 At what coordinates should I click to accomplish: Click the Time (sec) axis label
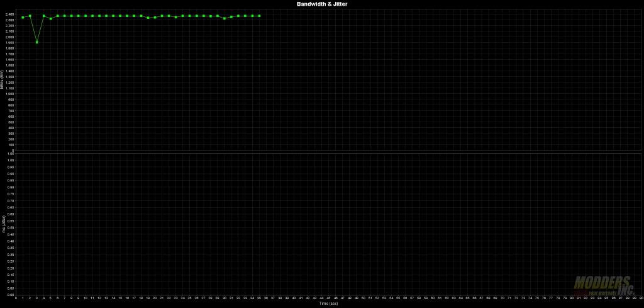(x=328, y=304)
